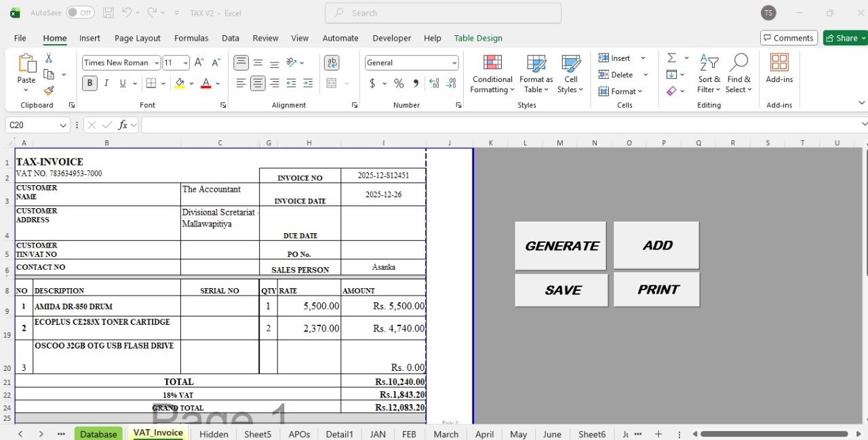Apply Comma Style format
The image size is (868, 440).
[x=416, y=83]
